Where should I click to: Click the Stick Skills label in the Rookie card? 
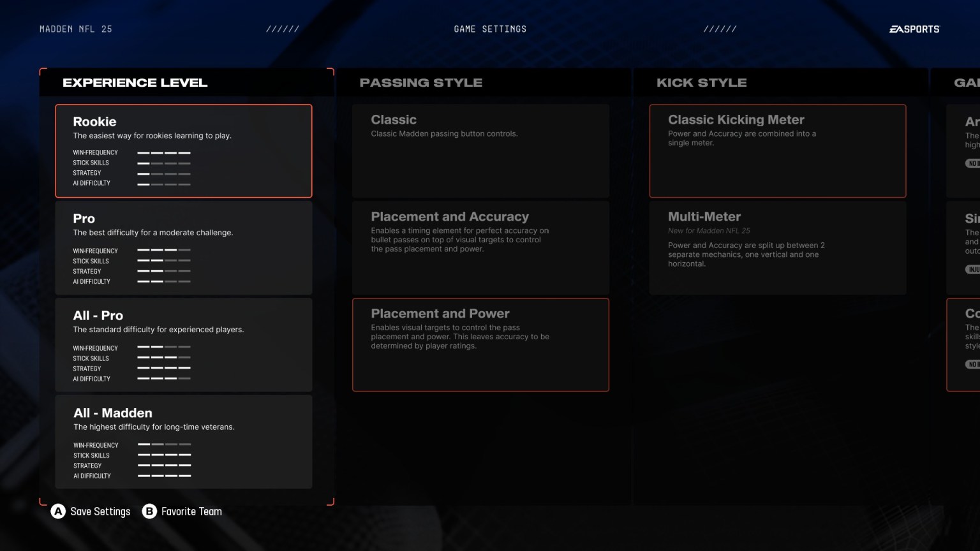pyautogui.click(x=91, y=163)
